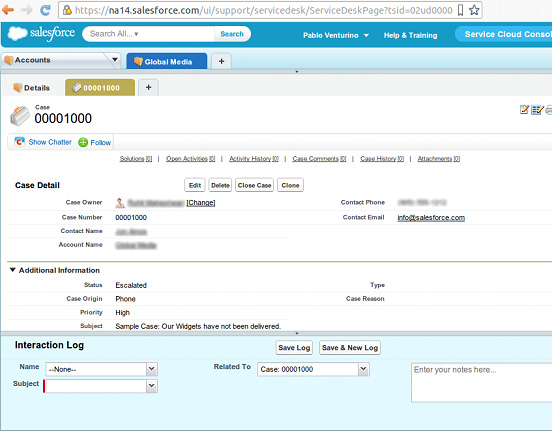This screenshot has width=552, height=432.
Task: Switch to the Details subtab
Action: pyautogui.click(x=31, y=88)
